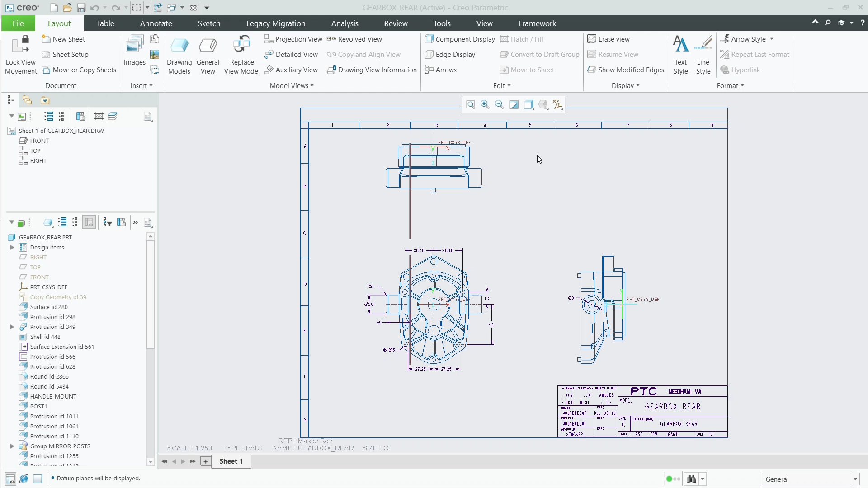Select FRONT view in drawing tree

click(34, 141)
